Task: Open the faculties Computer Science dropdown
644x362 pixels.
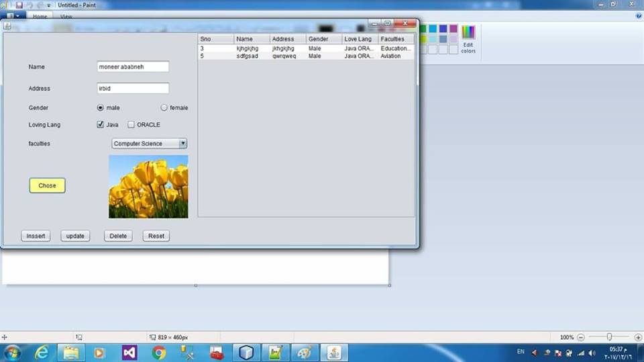Action: point(149,144)
